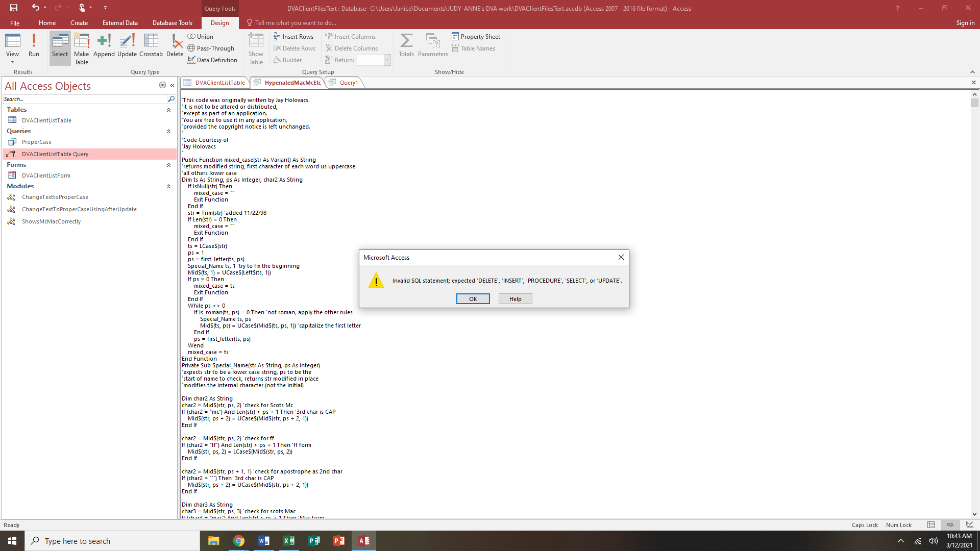Open the View button in Results group

(12, 48)
